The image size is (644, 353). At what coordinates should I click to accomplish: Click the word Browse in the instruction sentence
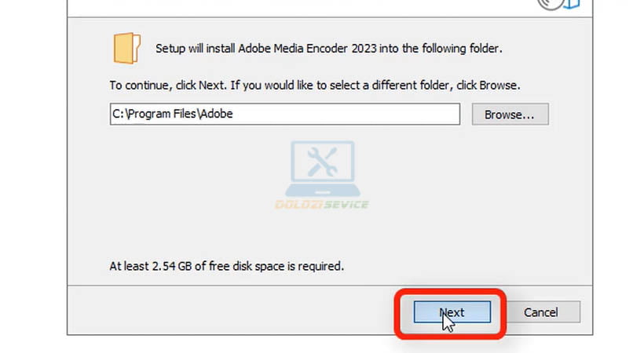pos(501,85)
